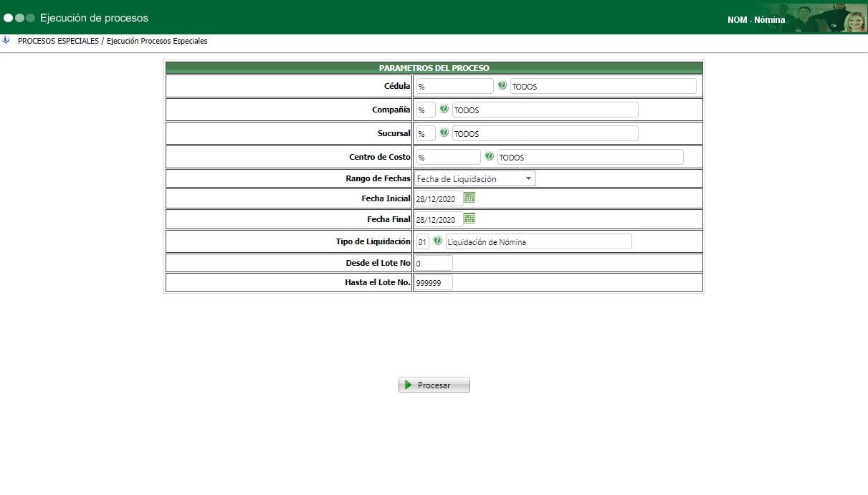868x495 pixels.
Task: Click the PARAMETROS DEL PROCESO header
Action: [x=434, y=68]
